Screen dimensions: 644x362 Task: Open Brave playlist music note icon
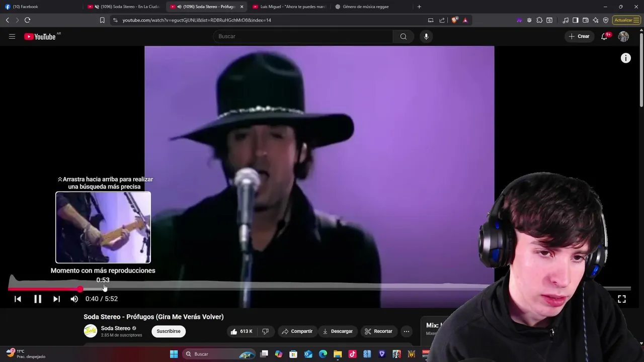click(566, 20)
